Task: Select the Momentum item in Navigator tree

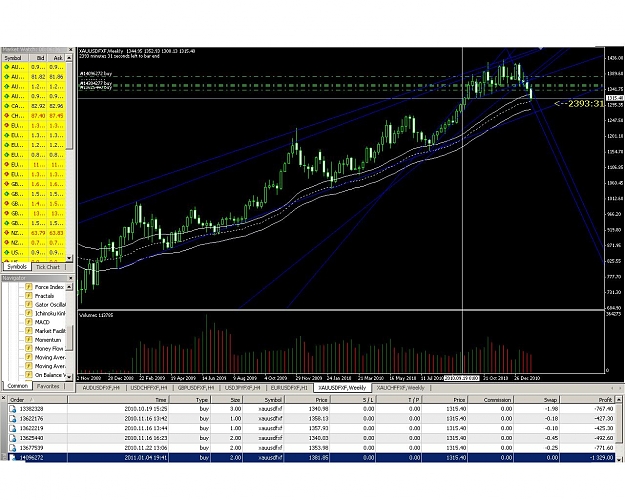Action: tap(48, 340)
